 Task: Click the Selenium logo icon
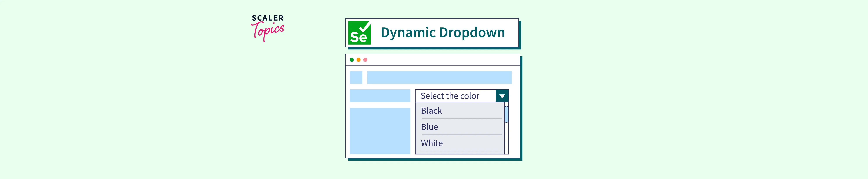tap(359, 33)
